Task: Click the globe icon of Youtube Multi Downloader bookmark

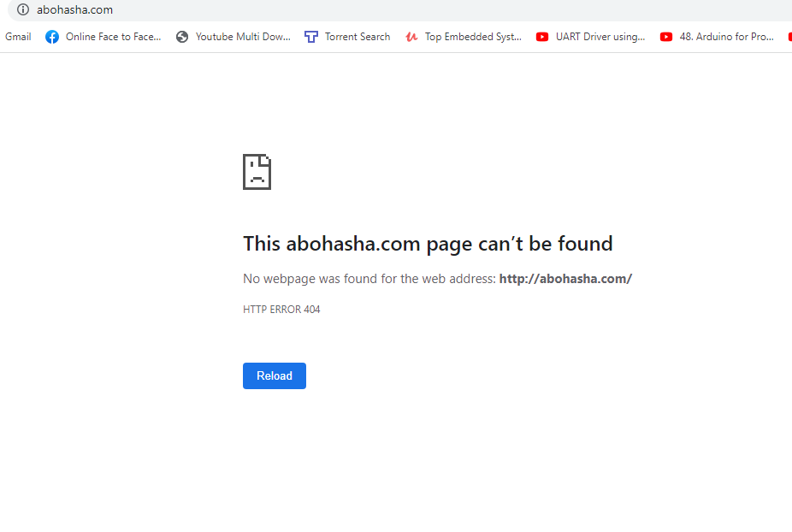Action: click(182, 37)
